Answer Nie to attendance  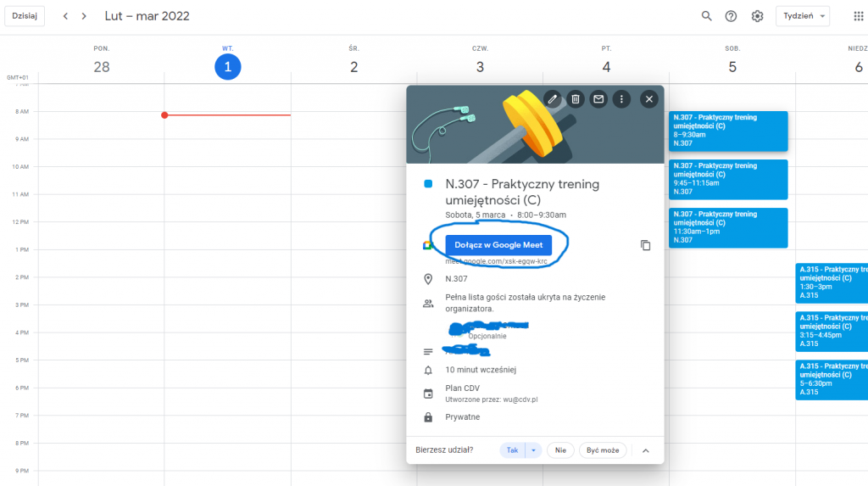click(560, 450)
